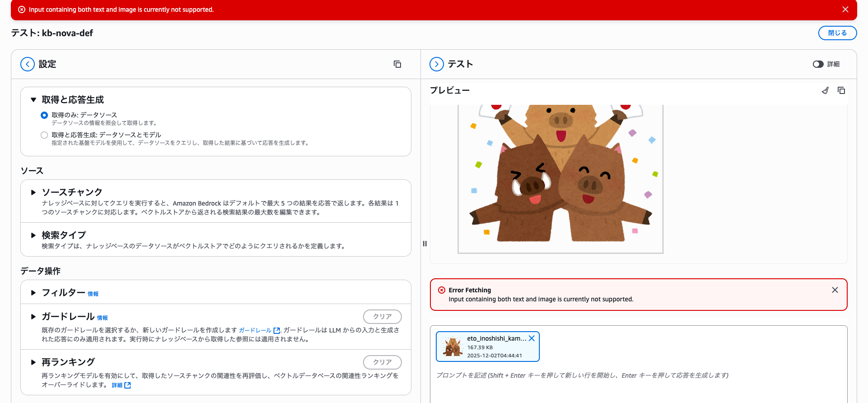Dismiss the red error banner at top

coord(845,9)
